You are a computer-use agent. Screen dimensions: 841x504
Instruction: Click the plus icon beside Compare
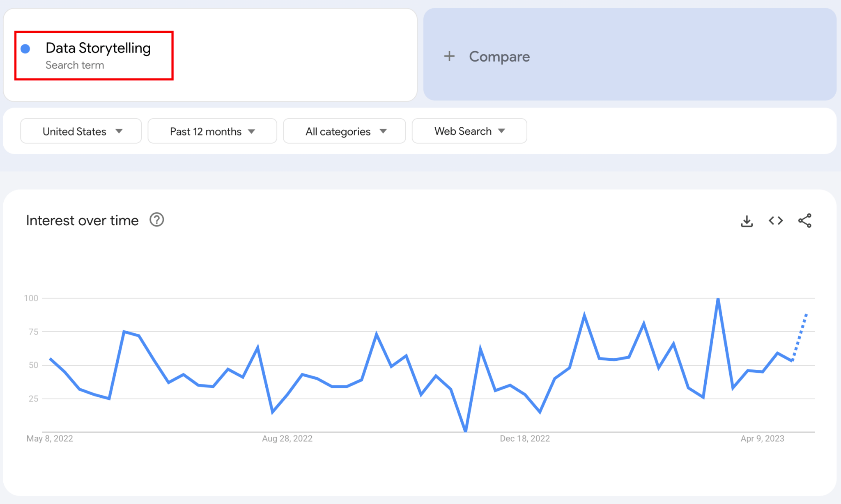pos(449,56)
